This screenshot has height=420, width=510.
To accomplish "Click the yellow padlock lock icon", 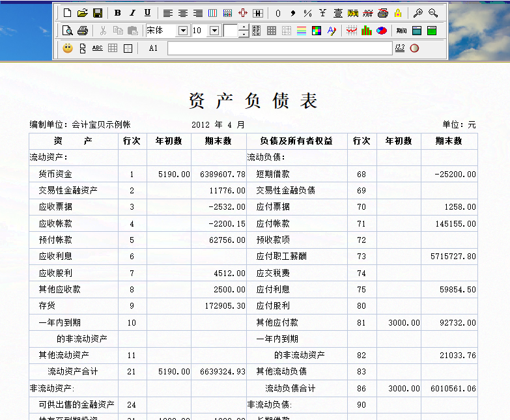I will click(398, 13).
